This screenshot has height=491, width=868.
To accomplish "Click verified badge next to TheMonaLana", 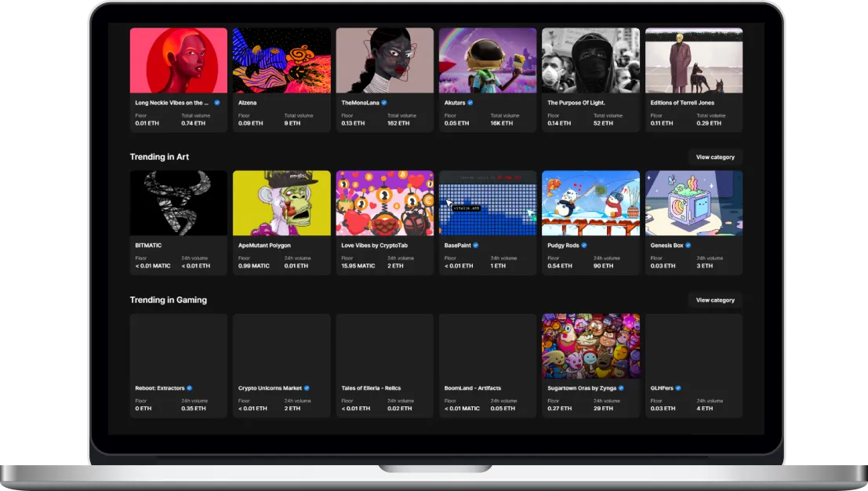I will click(384, 103).
